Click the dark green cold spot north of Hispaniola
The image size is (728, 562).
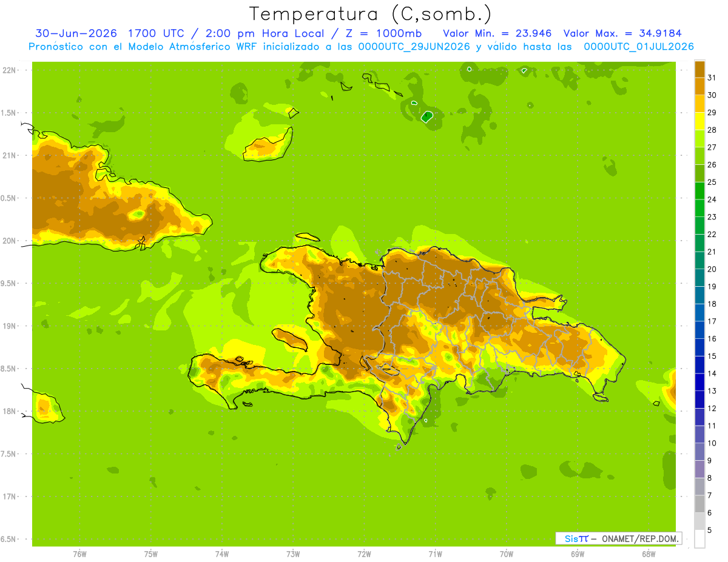tap(427, 117)
